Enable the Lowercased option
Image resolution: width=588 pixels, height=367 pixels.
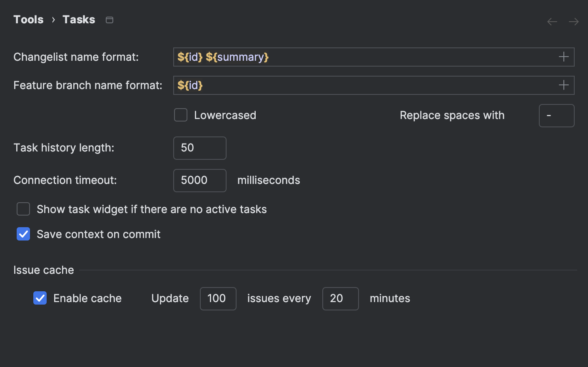point(180,115)
